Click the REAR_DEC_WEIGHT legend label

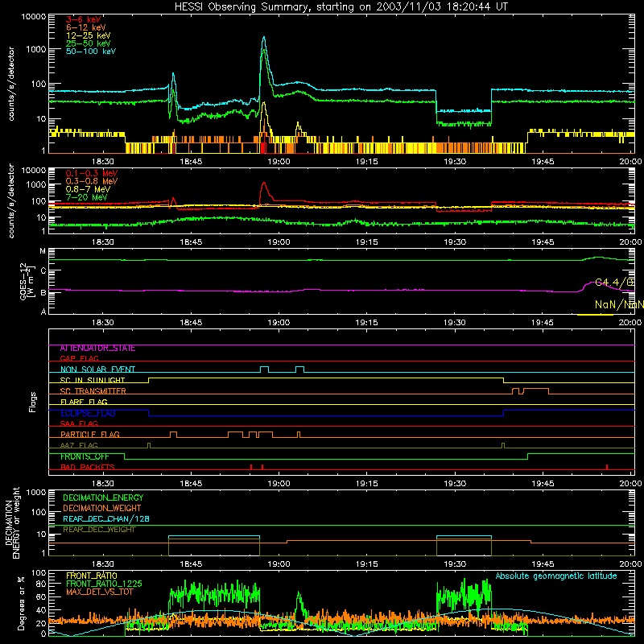click(x=99, y=530)
